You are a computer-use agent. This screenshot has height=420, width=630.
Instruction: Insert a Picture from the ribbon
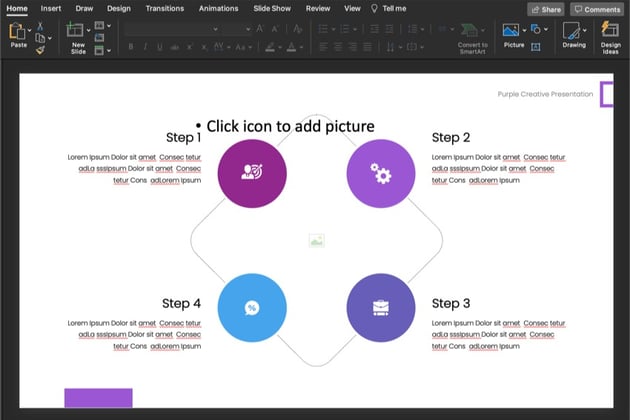pos(513,35)
